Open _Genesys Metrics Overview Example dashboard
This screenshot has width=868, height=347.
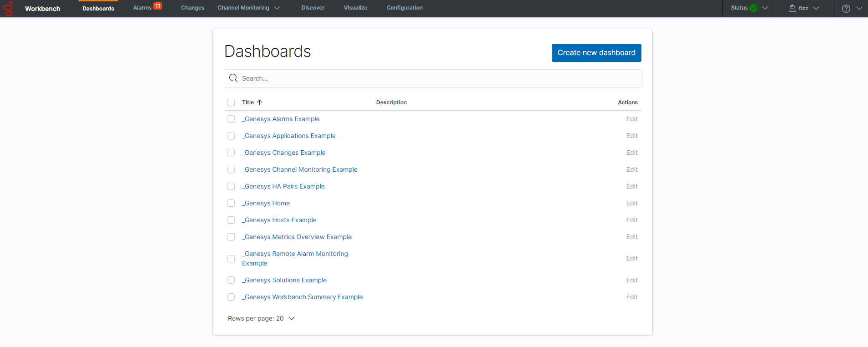[297, 237]
